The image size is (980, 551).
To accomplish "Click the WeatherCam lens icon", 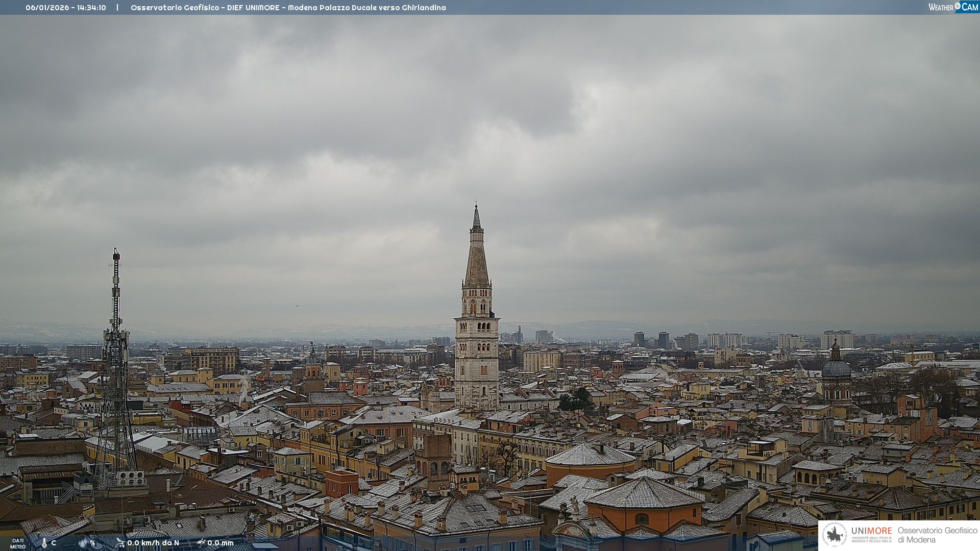I will 958,6.
